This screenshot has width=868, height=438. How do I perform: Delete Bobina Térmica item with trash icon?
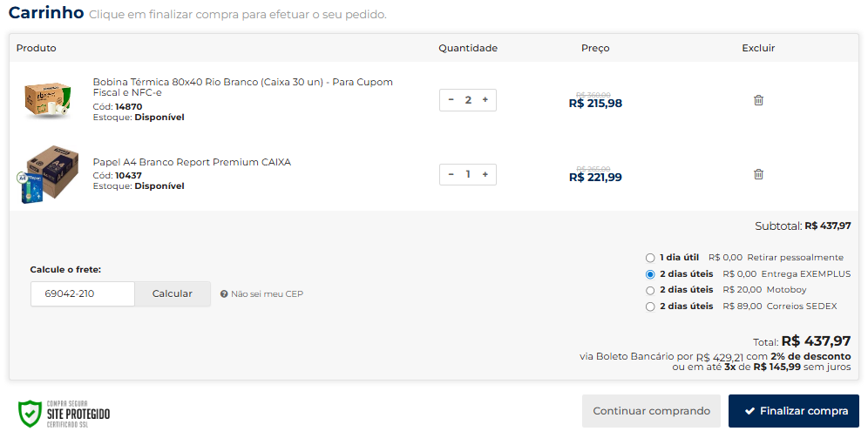pyautogui.click(x=758, y=100)
